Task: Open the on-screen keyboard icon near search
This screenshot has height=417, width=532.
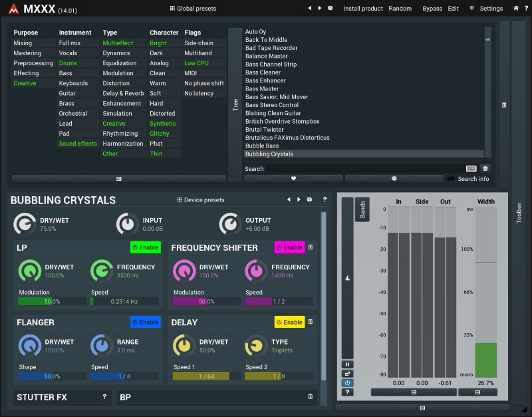Action: point(471,169)
